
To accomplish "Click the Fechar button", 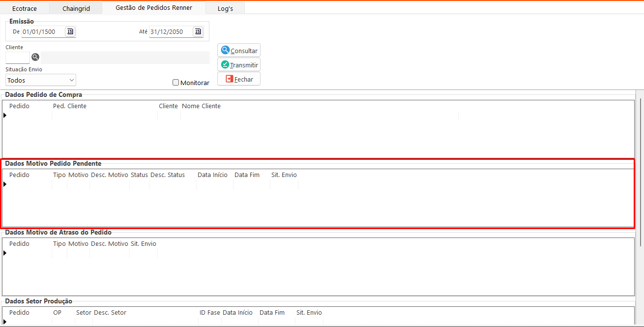I will point(239,79).
